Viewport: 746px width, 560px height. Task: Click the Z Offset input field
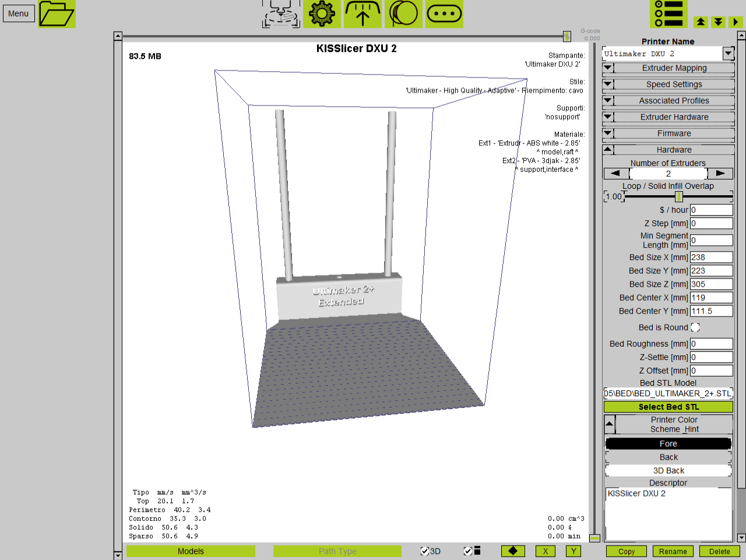tap(712, 371)
